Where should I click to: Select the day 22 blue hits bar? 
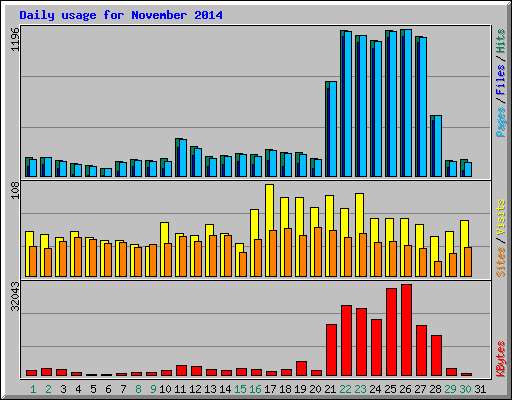tap(348, 104)
